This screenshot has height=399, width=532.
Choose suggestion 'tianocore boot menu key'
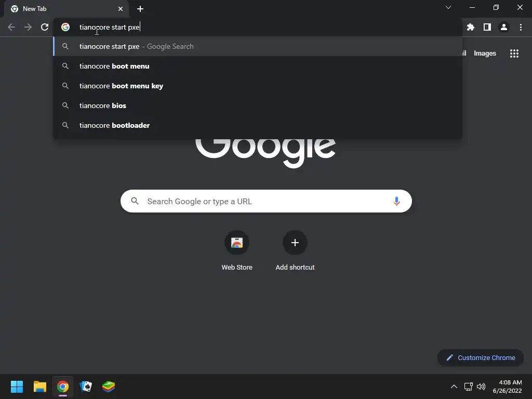(258, 86)
